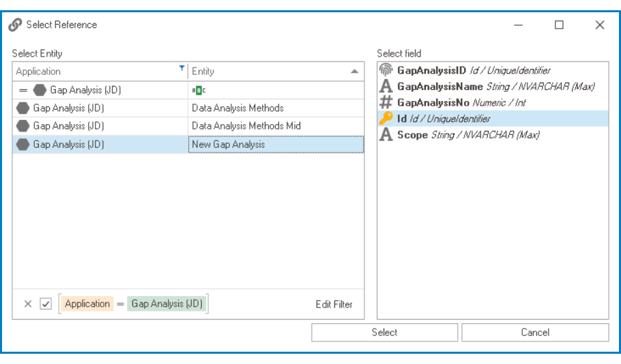Click the letter A icon for Scope field
This screenshot has height=364, width=621.
[x=386, y=134]
